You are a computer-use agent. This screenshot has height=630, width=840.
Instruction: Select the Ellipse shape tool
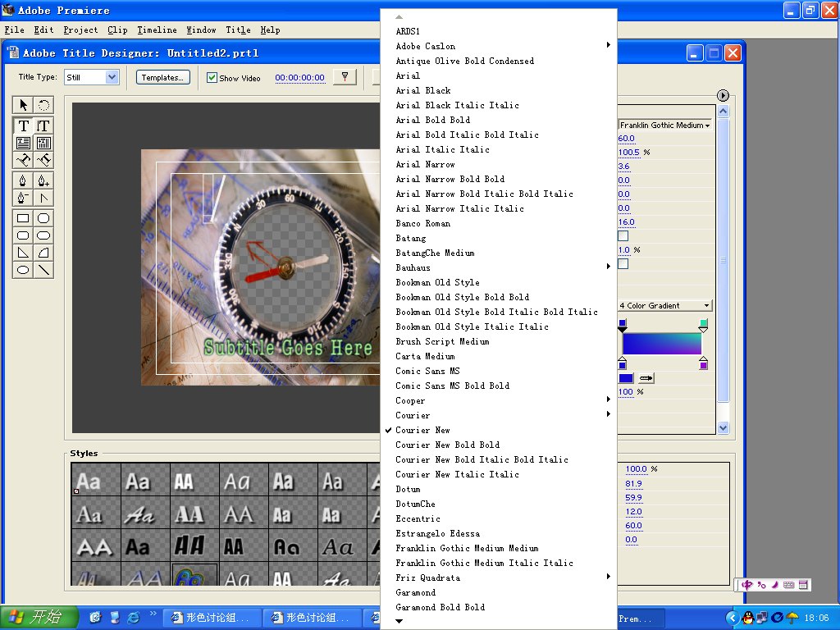coord(23,269)
